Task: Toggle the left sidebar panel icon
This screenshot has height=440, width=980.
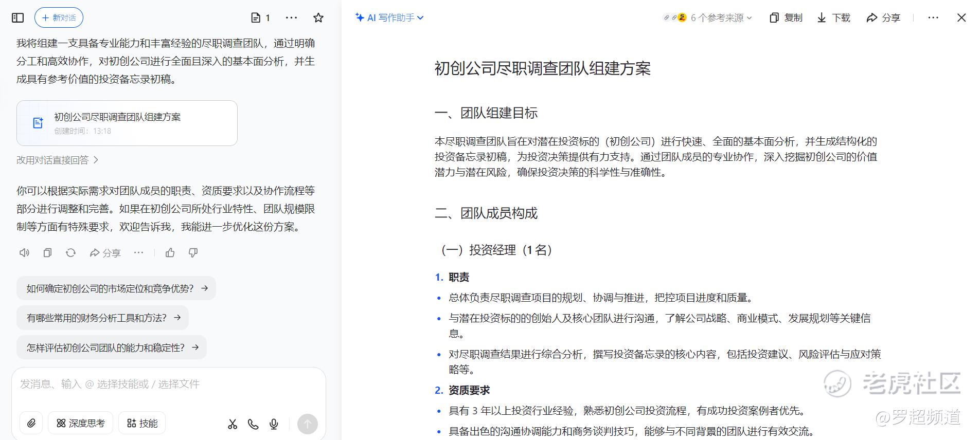Action: click(18, 18)
